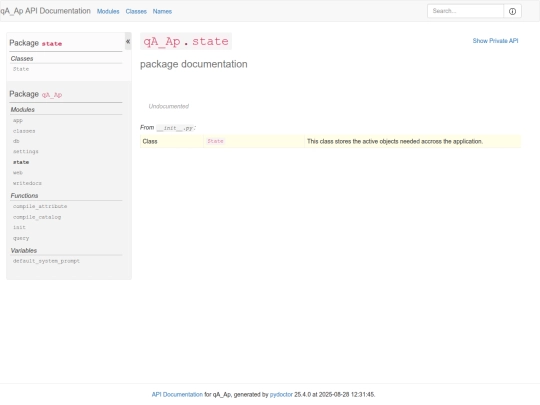Open the classes module

[24, 131]
